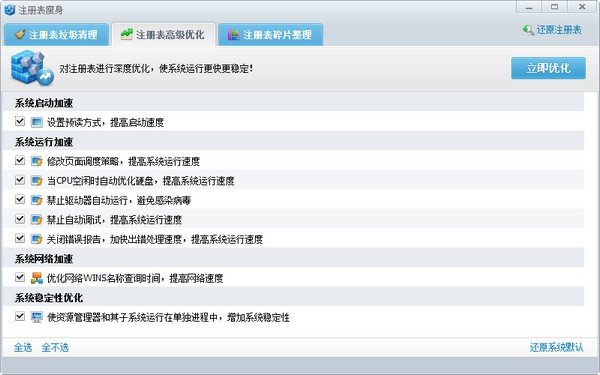Click the green chart icon on 注册表高级优化 tab

coord(127,34)
